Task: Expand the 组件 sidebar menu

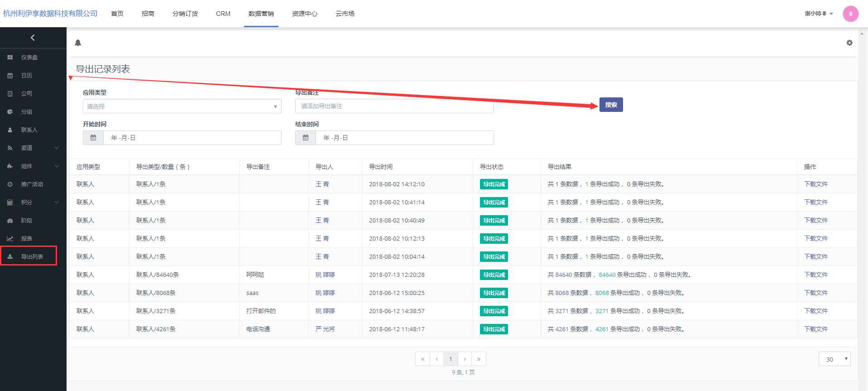Action: pyautogui.click(x=33, y=166)
